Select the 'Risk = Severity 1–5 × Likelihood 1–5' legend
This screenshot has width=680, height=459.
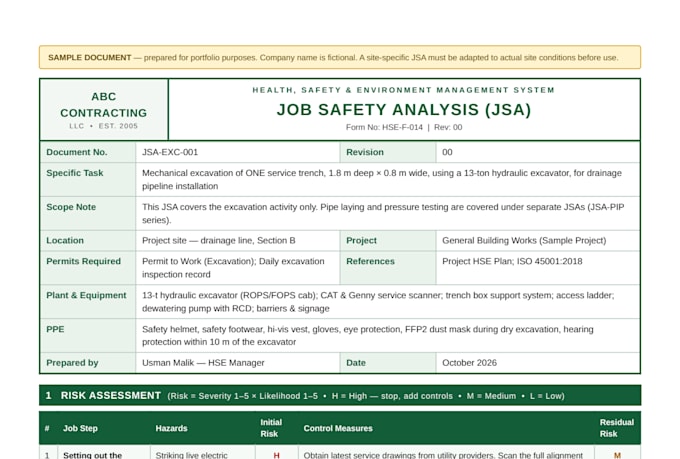[x=243, y=396]
